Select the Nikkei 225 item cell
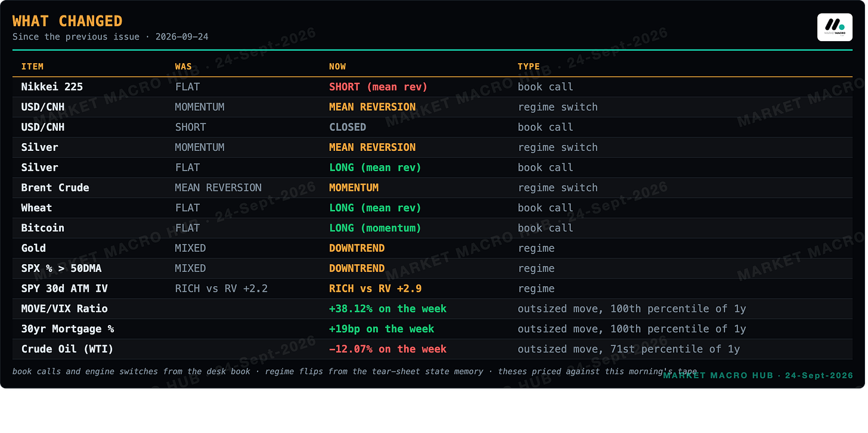868x433 pixels. tap(52, 86)
